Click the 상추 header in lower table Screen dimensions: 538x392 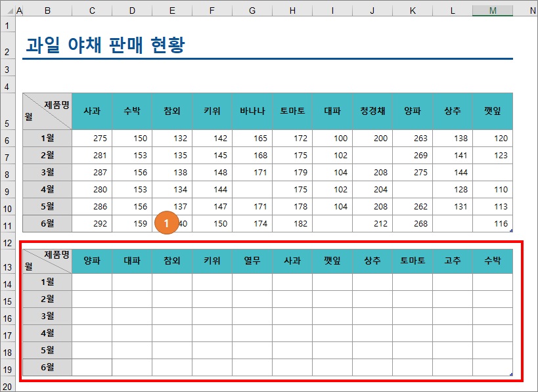(372, 261)
